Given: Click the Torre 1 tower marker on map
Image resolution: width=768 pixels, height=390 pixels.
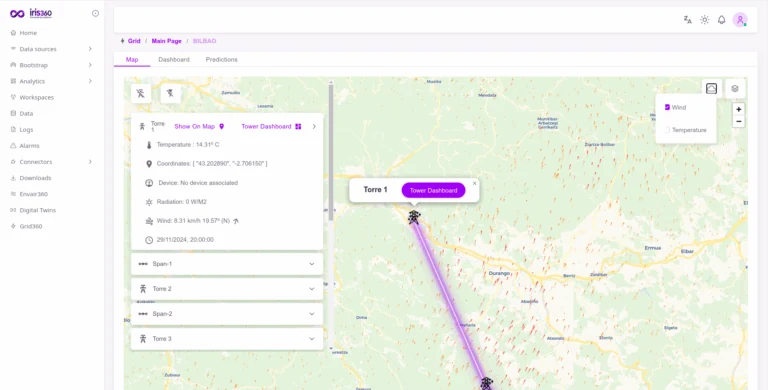Looking at the screenshot, I should pyautogui.click(x=414, y=217).
